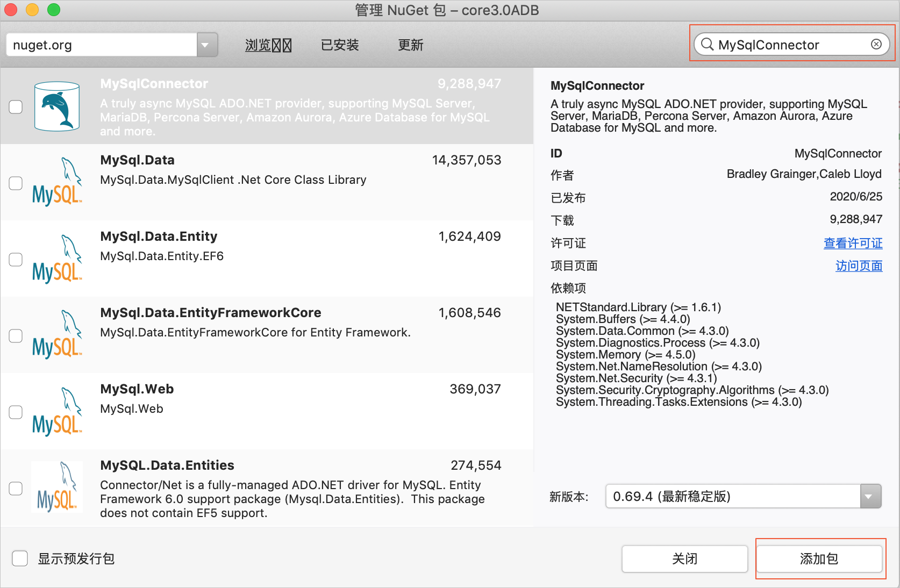900x588 pixels.
Task: Switch to the 已安装 installed tab
Action: 340,45
